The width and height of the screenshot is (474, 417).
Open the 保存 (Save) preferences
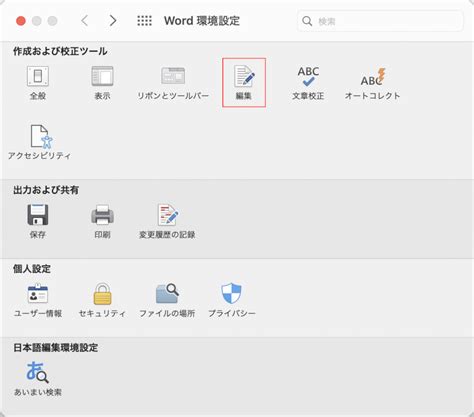point(38,221)
